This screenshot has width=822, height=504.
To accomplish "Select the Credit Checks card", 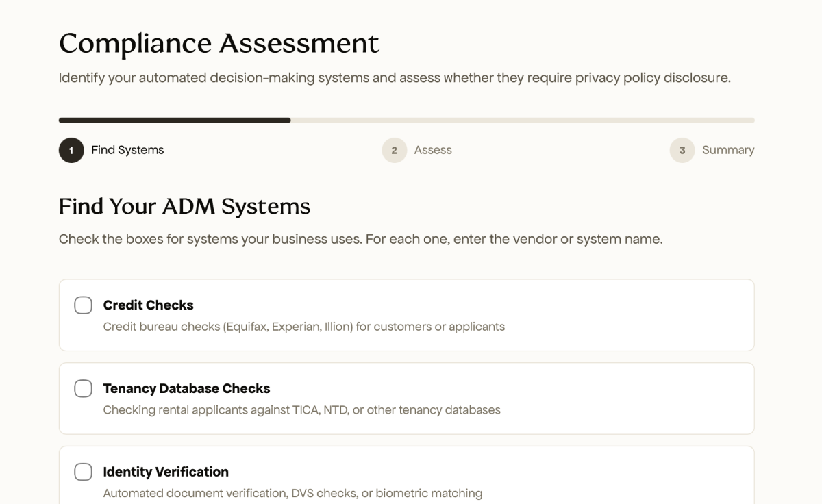I will tap(406, 315).
